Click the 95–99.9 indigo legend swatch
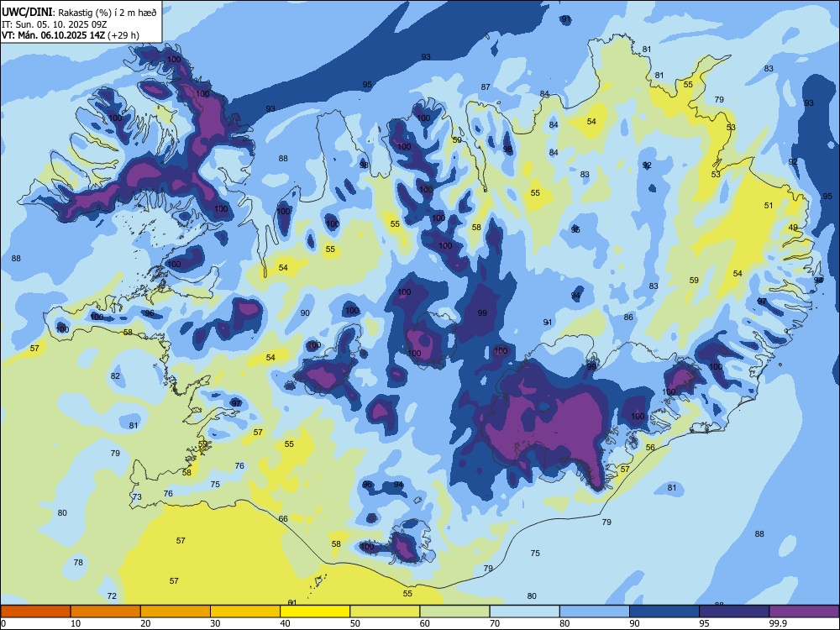The height and width of the screenshot is (630, 840). pos(734,612)
